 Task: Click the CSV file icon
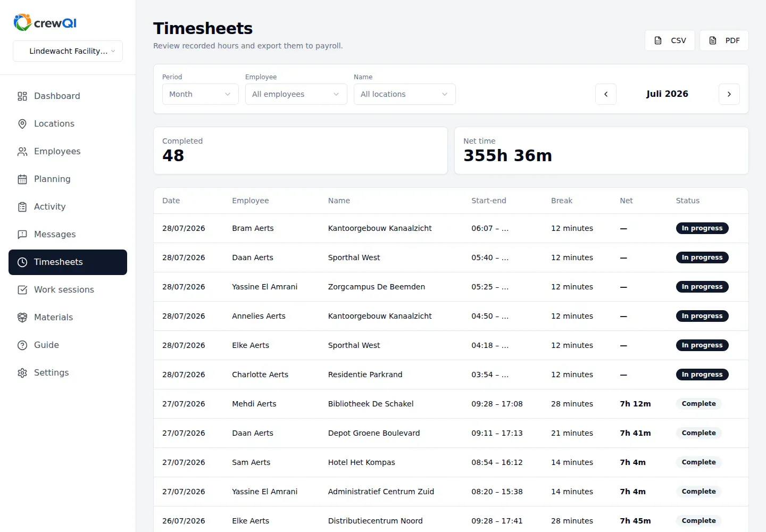(x=658, y=40)
